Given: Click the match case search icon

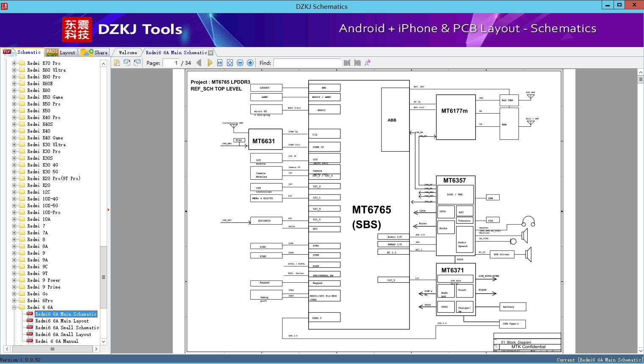Looking at the screenshot, I should click(x=368, y=63).
